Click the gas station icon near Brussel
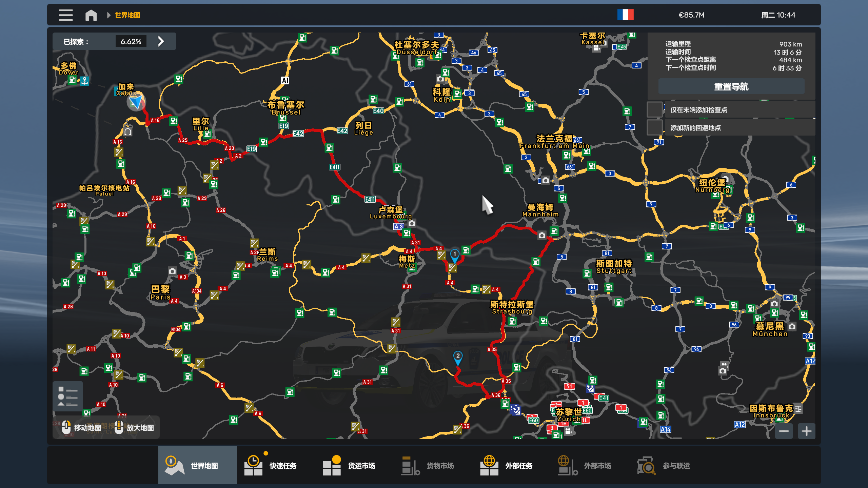Screen dimensions: 868x488 (x=283, y=118)
